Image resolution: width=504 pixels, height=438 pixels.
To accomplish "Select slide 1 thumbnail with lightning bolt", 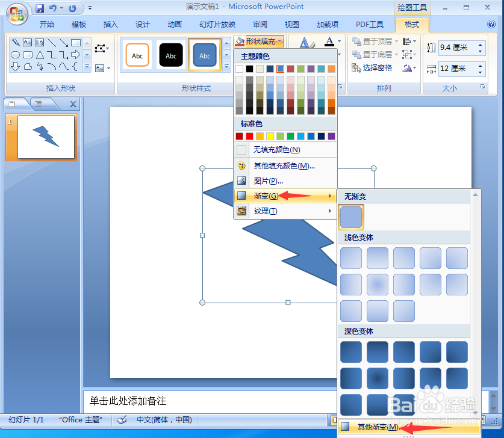I will pyautogui.click(x=46, y=137).
